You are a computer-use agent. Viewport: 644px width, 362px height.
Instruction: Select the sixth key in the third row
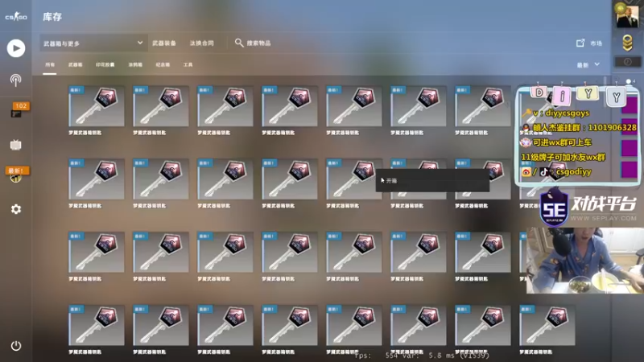click(x=419, y=252)
